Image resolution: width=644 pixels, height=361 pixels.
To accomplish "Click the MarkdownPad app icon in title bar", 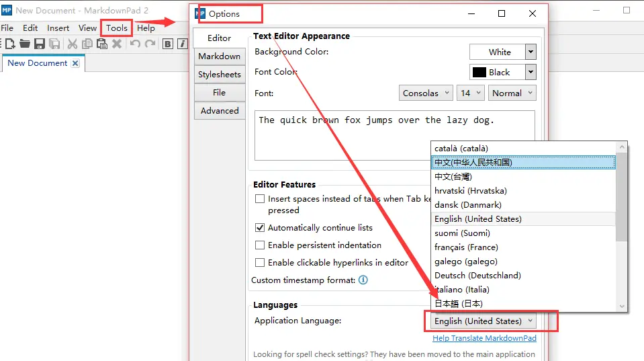I will coord(7,10).
